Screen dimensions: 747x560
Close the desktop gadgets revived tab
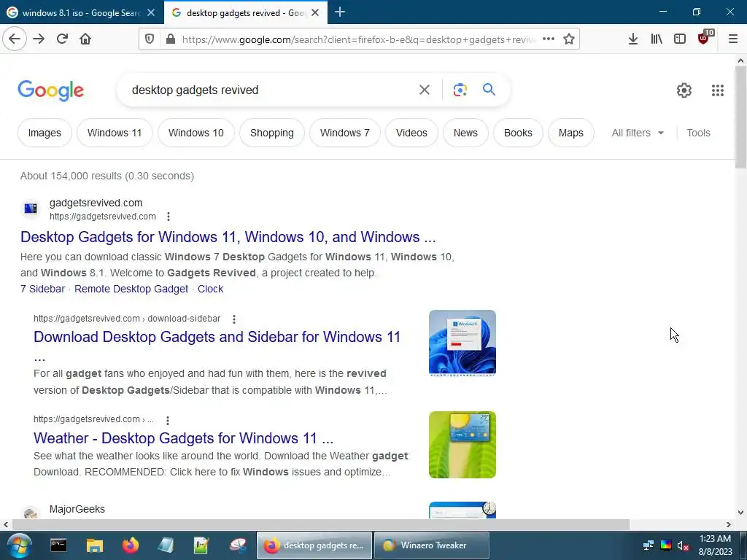pos(315,13)
